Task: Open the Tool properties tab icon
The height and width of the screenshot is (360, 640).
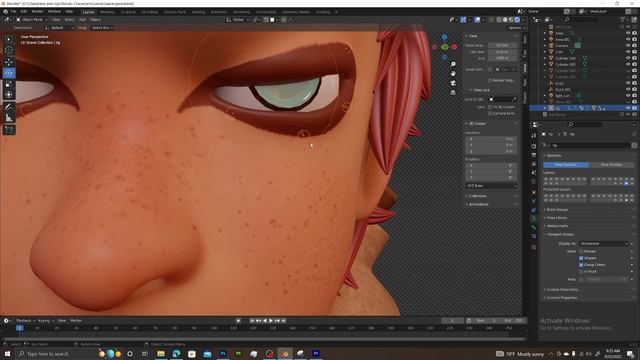Action: point(534,136)
